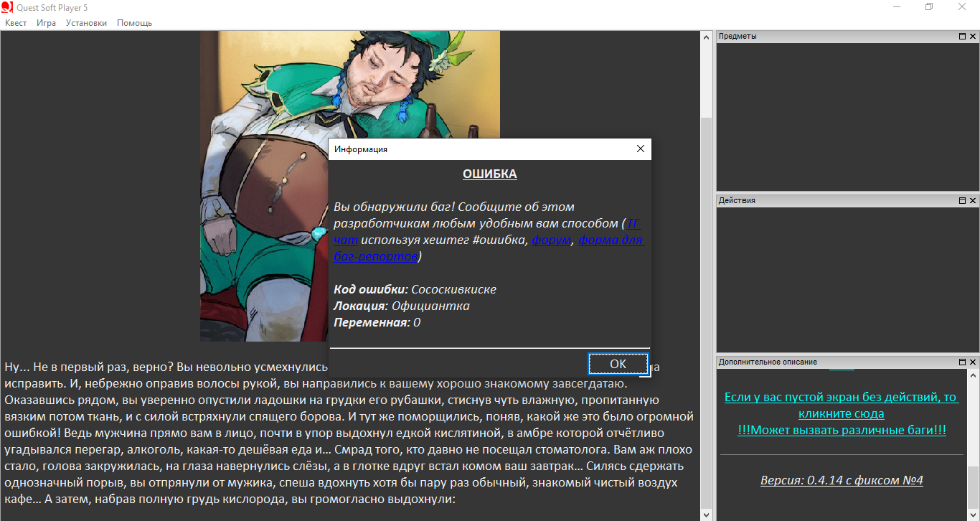Open the Установки menu

[86, 23]
